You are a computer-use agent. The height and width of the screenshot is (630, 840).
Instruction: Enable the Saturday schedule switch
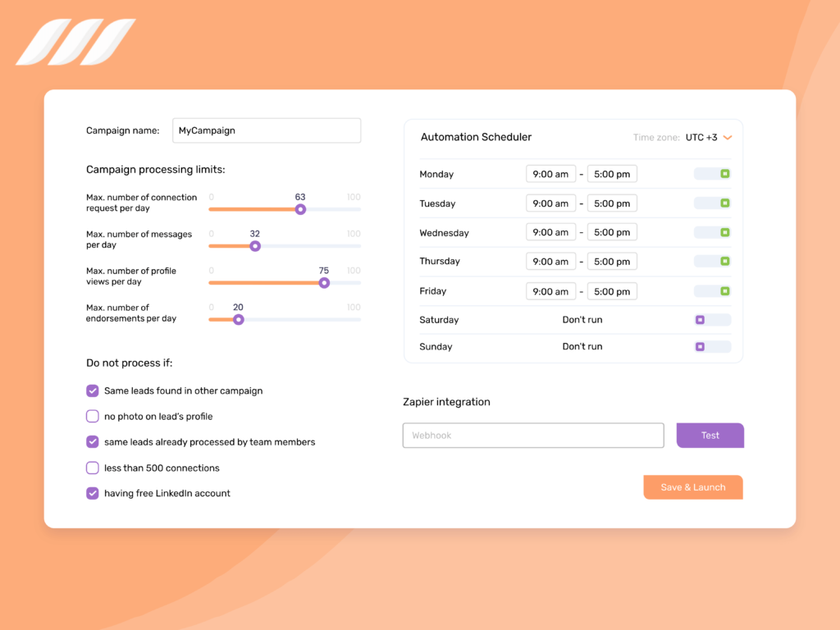(712, 320)
